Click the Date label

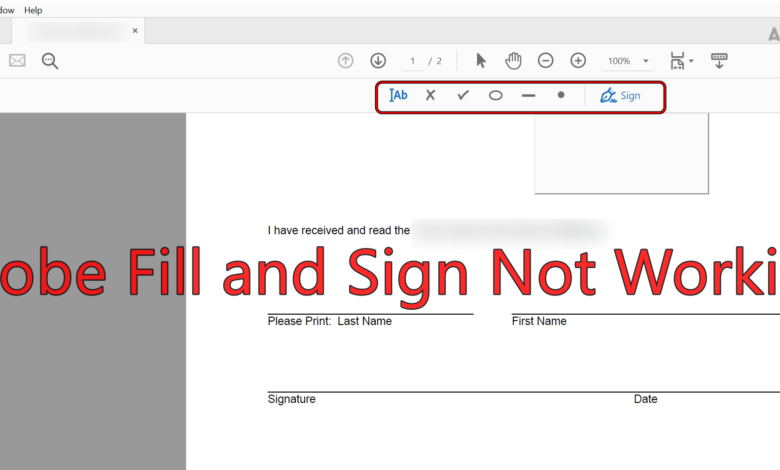[646, 399]
